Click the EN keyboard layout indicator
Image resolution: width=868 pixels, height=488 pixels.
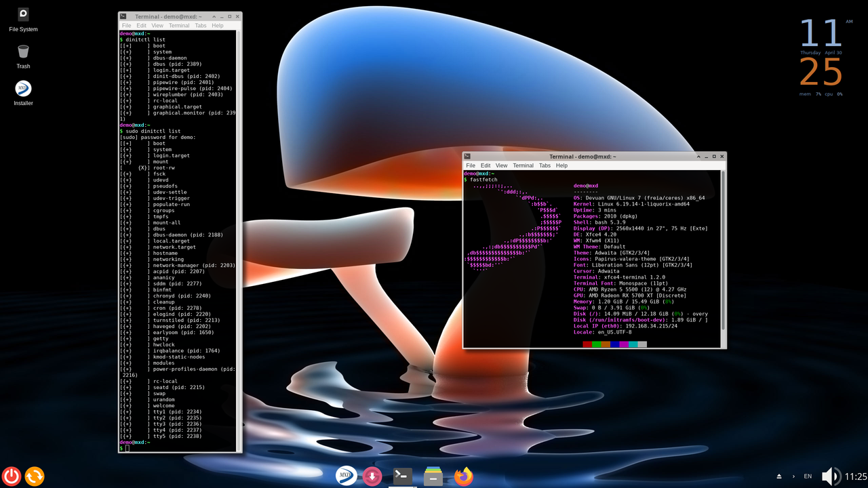pos(808,476)
